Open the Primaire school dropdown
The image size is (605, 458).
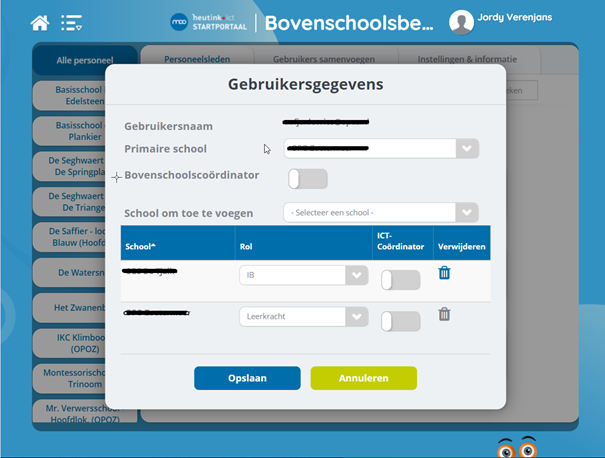381,148
